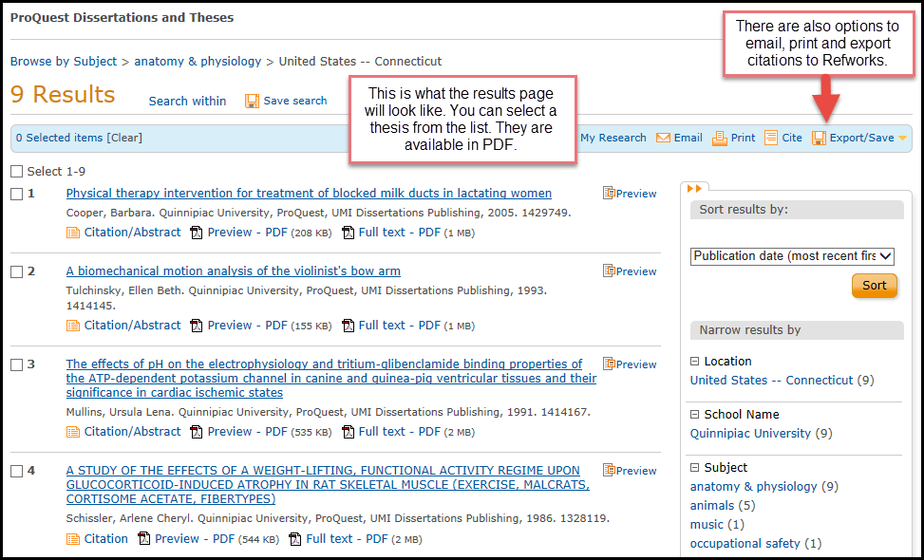Narrow results to animals subject

point(712,505)
